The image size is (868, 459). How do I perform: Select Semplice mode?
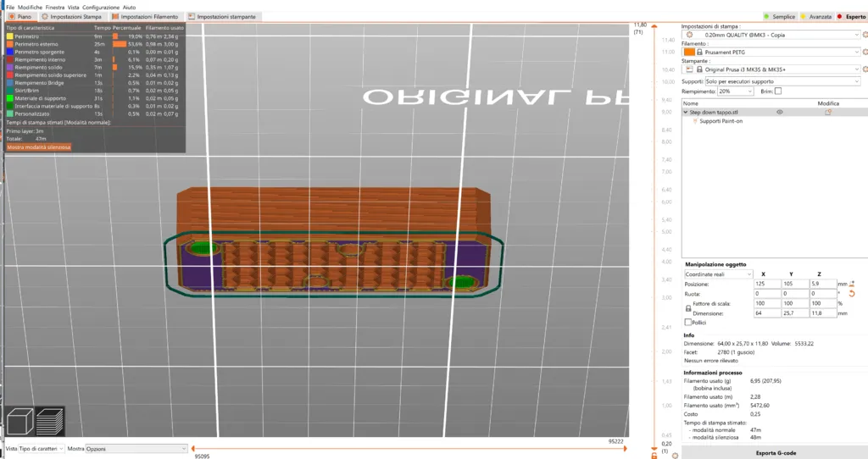(x=780, y=17)
